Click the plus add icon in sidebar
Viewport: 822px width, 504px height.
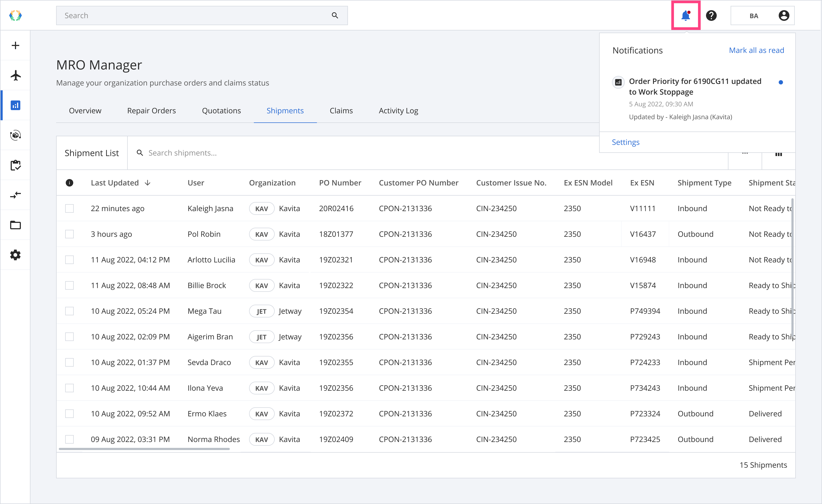[x=15, y=45]
